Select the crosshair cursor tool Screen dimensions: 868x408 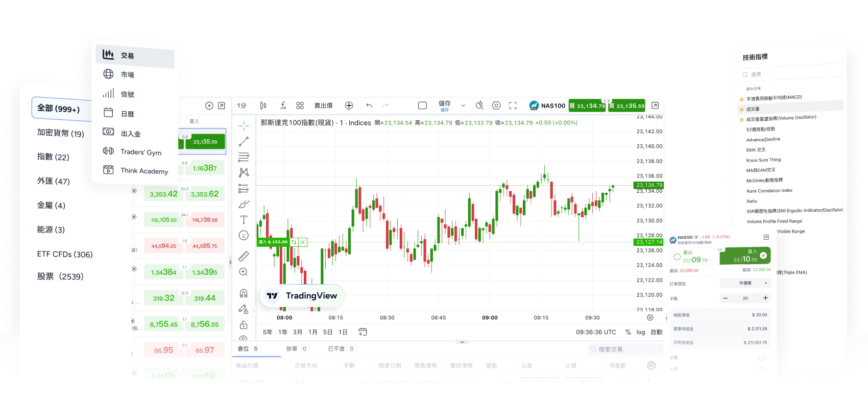[x=244, y=125]
